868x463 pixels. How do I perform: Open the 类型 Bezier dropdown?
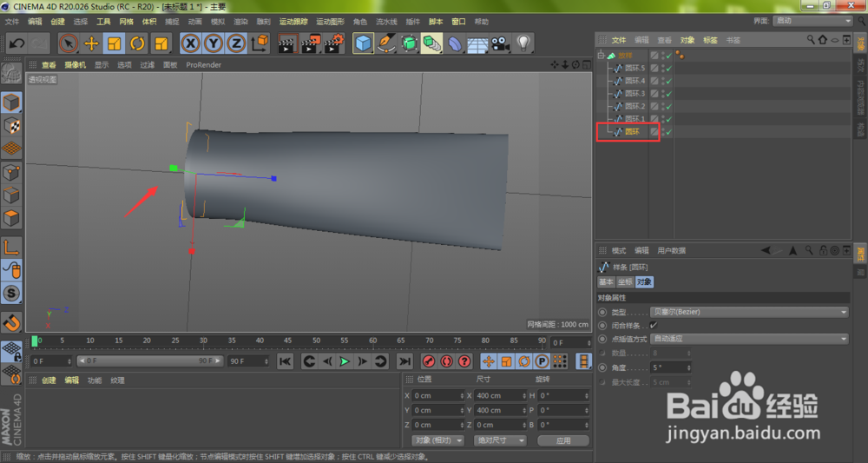pos(750,313)
